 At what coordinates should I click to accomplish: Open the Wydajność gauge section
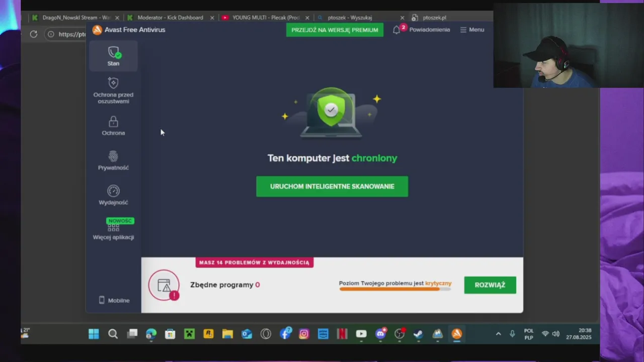click(113, 195)
